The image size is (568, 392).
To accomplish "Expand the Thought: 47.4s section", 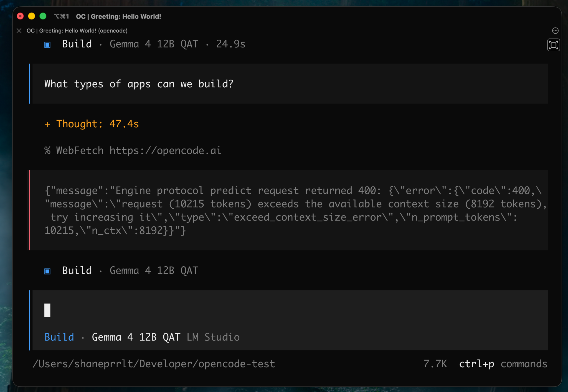I will (92, 124).
